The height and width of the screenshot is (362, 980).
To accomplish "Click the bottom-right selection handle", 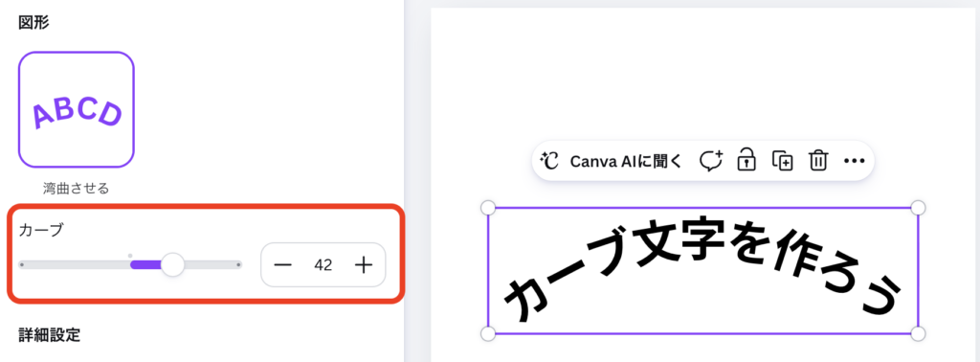I will pos(918,333).
